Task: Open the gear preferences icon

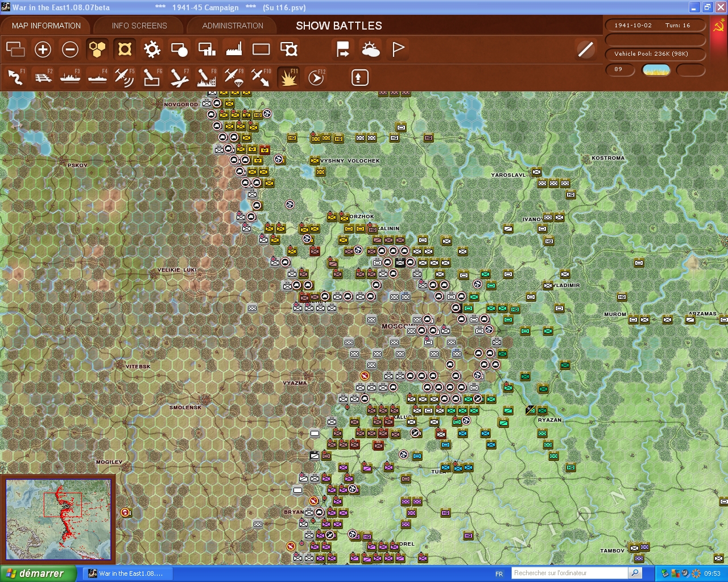Action: click(x=152, y=49)
